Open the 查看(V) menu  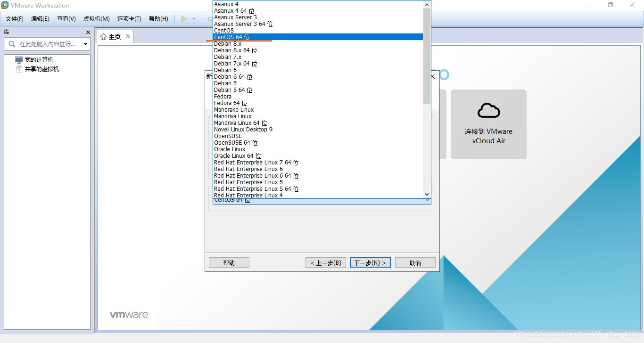point(66,19)
